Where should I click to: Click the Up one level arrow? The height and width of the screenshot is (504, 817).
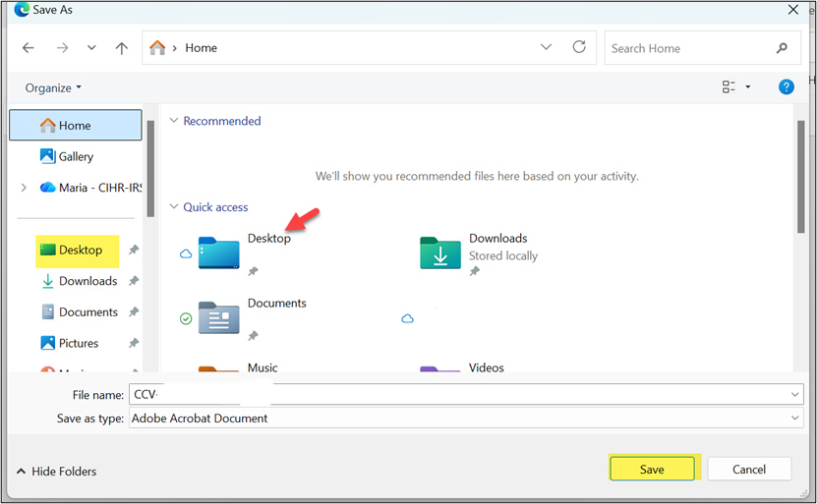point(121,48)
